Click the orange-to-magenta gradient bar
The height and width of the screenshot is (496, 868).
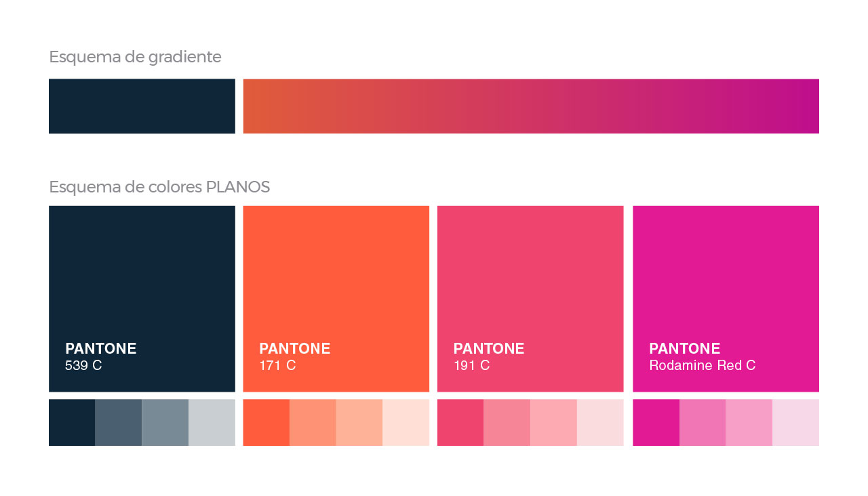coord(531,106)
